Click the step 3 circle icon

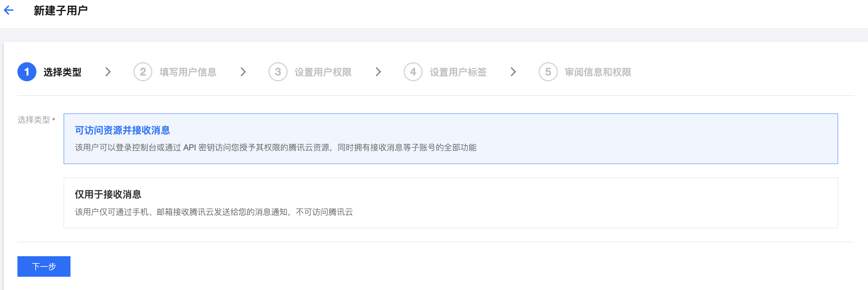click(278, 72)
